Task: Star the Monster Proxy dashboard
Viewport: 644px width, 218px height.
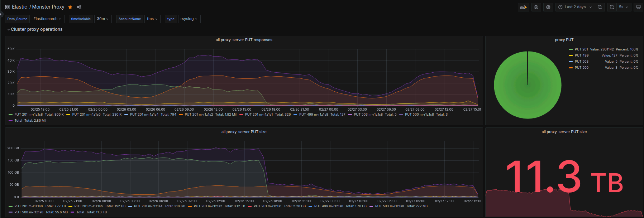Action: tap(70, 7)
